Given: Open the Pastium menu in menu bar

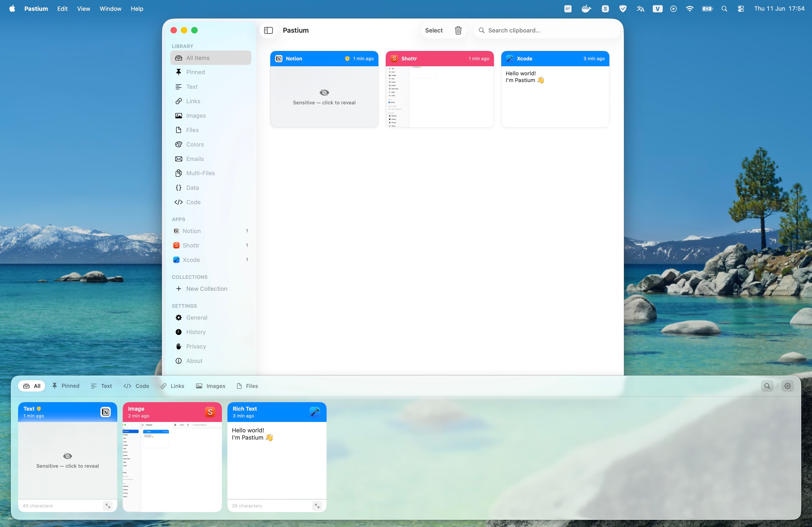Looking at the screenshot, I should point(36,9).
